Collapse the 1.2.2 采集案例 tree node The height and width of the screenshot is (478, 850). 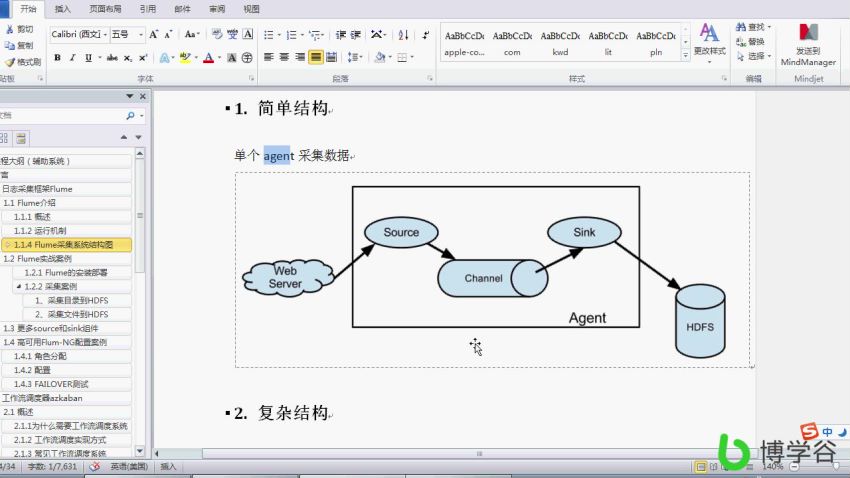18,286
